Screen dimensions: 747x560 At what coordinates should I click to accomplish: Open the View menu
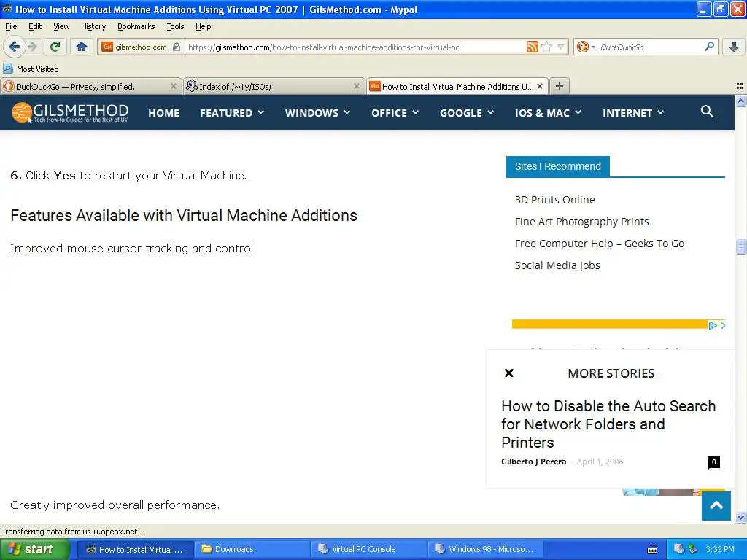61,26
